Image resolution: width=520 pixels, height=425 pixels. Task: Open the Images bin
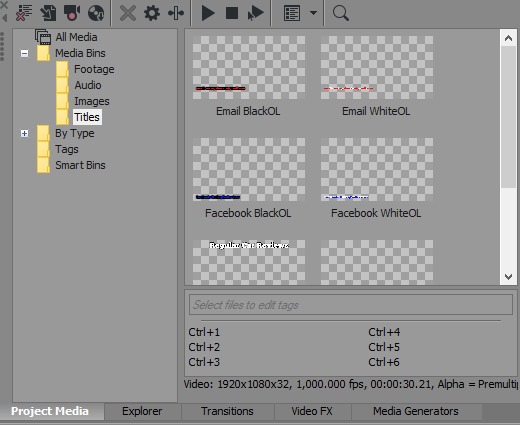coord(92,101)
